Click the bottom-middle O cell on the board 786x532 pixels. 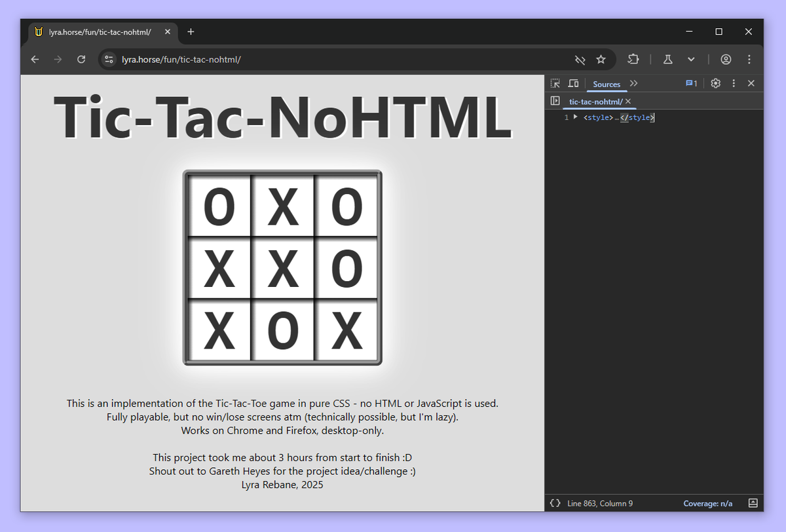pos(283,331)
